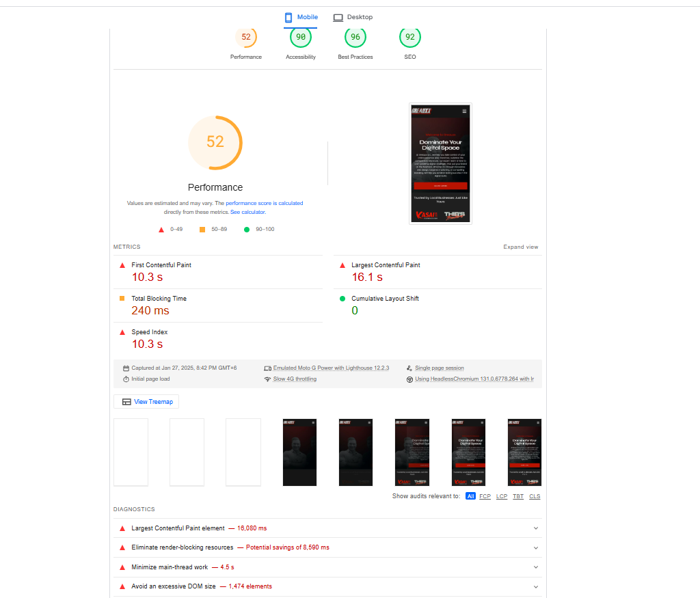Click the phone icon for Emulated Moto G Power
This screenshot has height=598, width=700.
[268, 368]
